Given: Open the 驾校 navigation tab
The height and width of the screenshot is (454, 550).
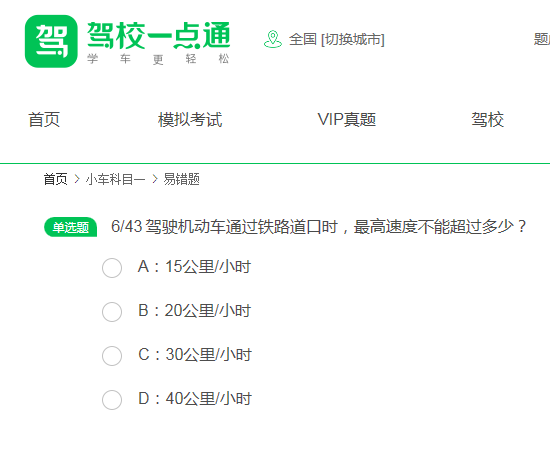Looking at the screenshot, I should click(x=488, y=120).
